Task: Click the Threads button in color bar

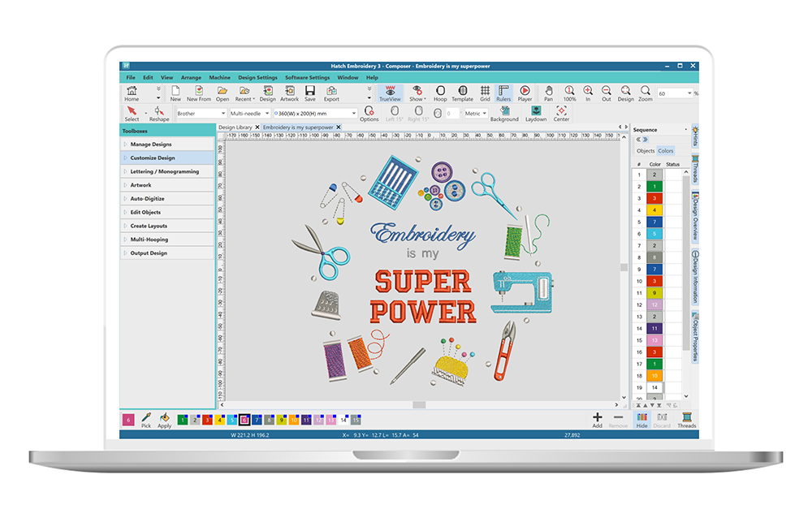Action: [686, 419]
